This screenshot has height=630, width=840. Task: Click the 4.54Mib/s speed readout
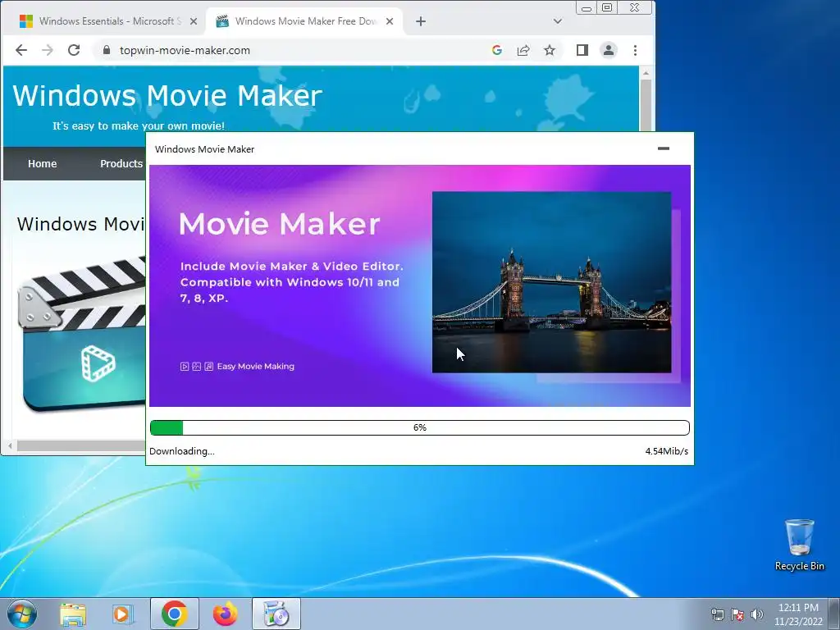(666, 451)
